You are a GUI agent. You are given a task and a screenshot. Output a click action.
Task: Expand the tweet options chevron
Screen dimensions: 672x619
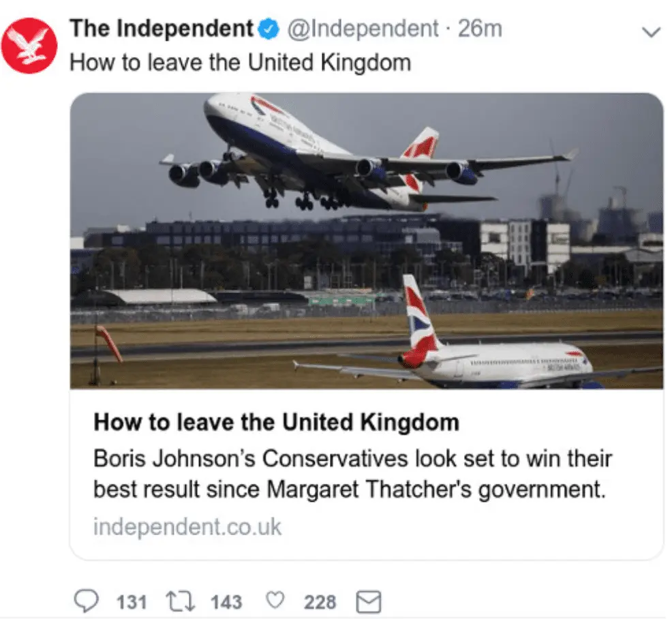pos(652,31)
